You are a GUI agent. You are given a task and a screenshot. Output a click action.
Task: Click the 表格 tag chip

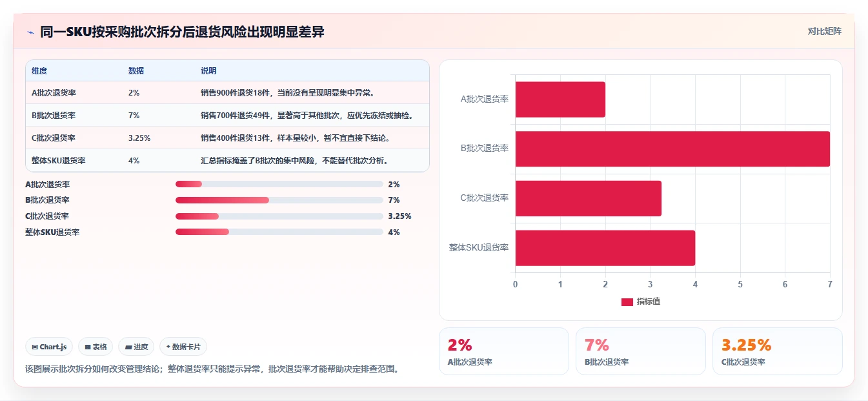[96, 347]
